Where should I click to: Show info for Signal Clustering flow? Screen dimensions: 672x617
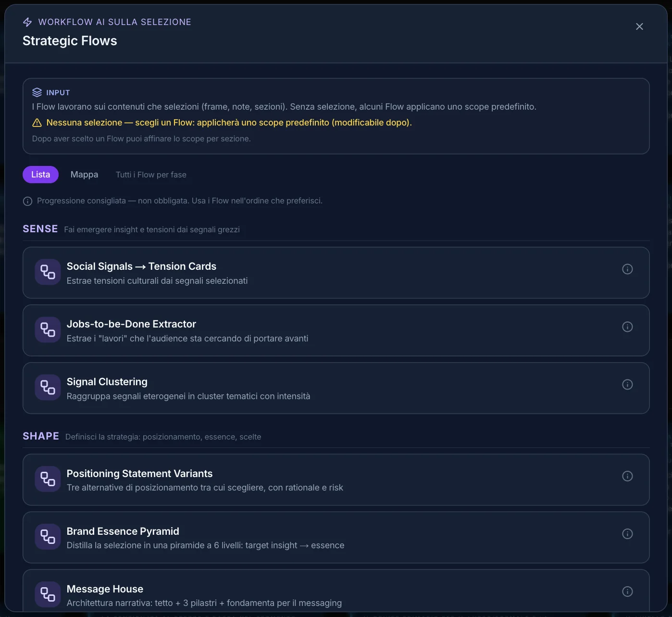click(627, 385)
